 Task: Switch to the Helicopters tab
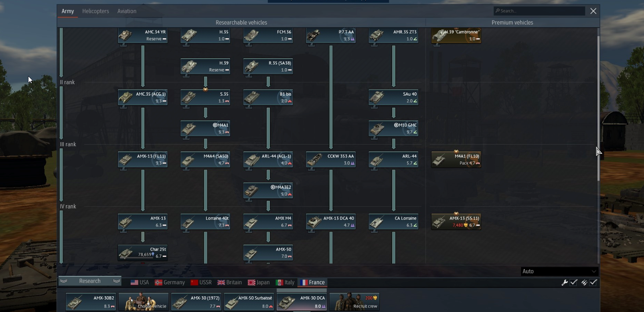(x=95, y=11)
